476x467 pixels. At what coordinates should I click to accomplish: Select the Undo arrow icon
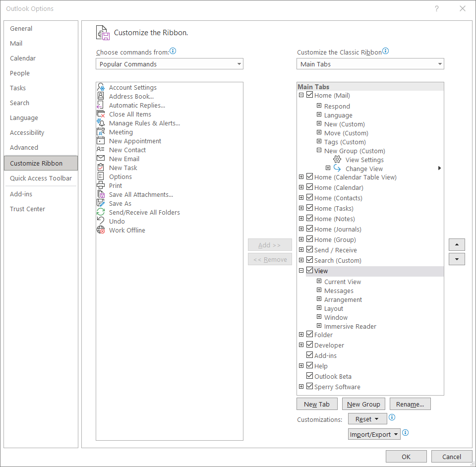[x=101, y=221]
